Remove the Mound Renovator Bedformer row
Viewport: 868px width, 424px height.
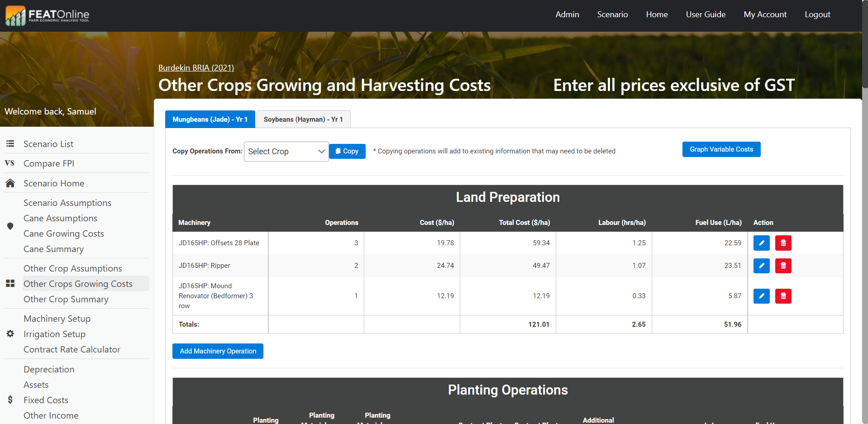(783, 296)
